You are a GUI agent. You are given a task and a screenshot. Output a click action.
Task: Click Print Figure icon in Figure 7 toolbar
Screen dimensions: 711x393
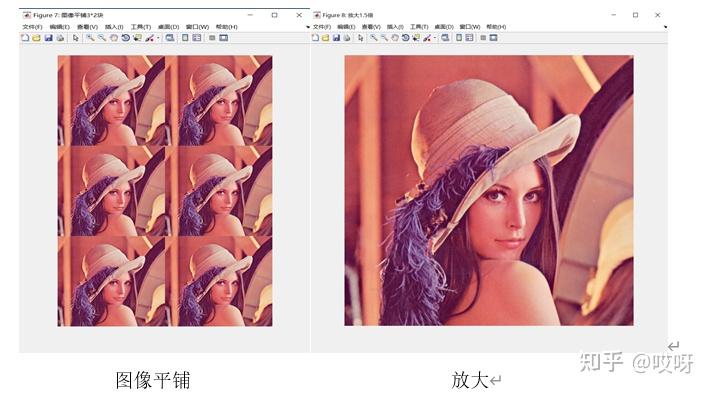tap(60, 38)
